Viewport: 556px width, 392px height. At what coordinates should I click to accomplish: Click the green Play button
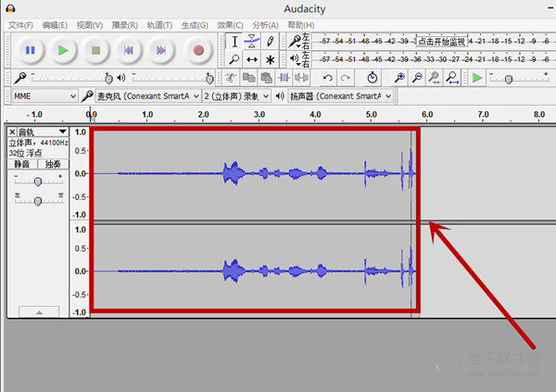63,50
